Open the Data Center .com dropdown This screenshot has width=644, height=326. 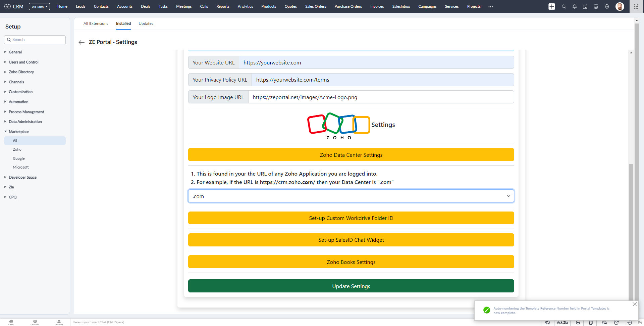tap(351, 196)
